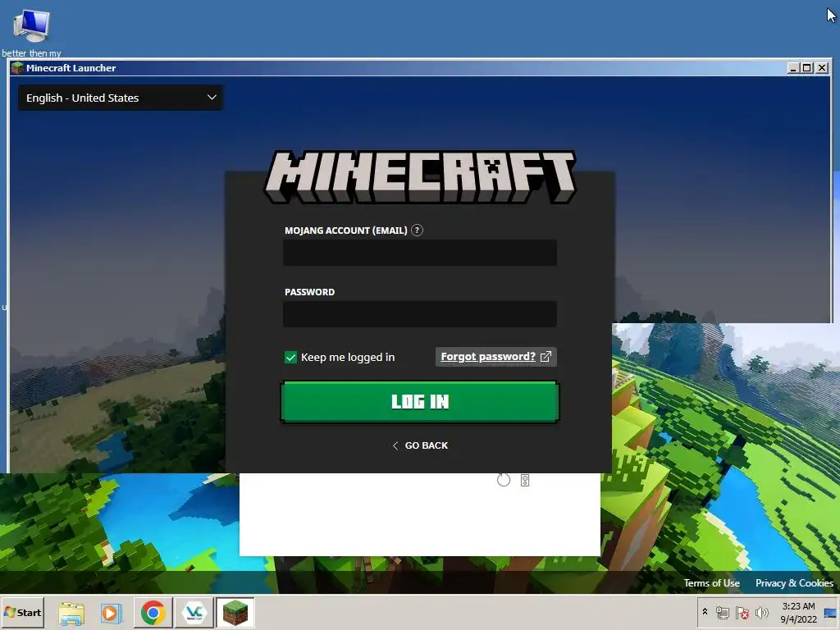This screenshot has width=840, height=630.
Task: Click the green LOG IN button
Action: (420, 402)
